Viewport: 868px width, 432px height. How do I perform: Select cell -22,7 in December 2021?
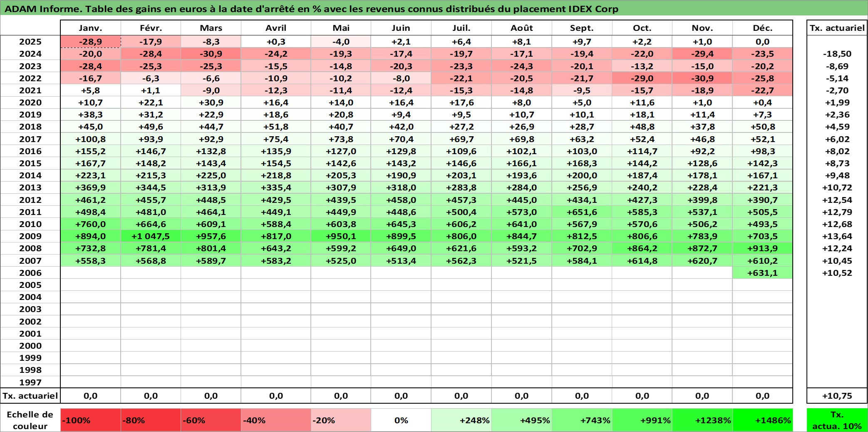(763, 90)
